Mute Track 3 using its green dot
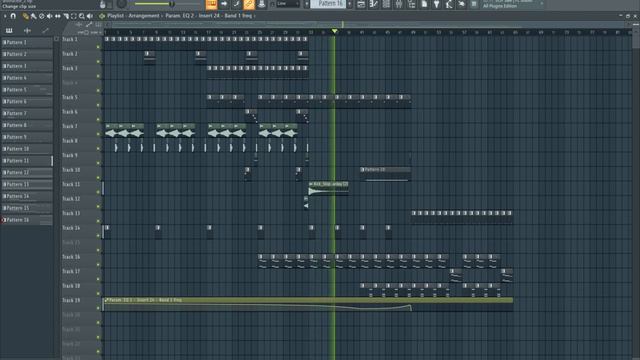Viewport: 640px width, 360px height. pyautogui.click(x=98, y=76)
